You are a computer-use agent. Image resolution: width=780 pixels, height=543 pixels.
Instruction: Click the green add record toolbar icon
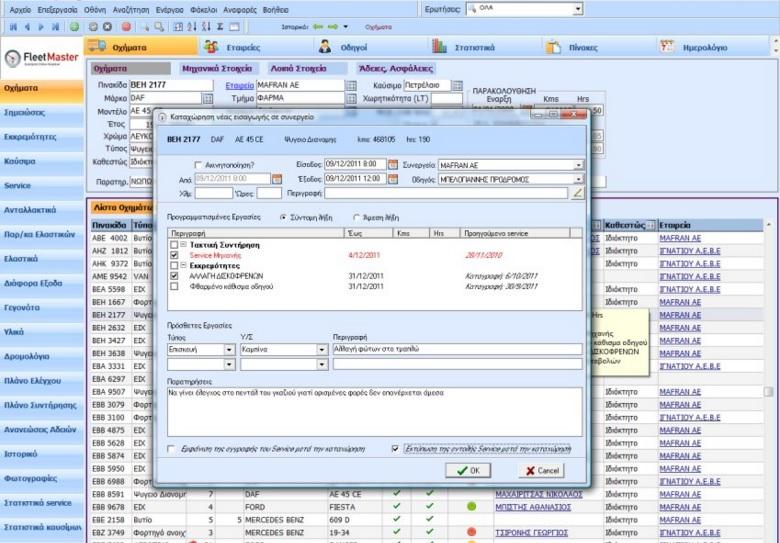pyautogui.click(x=74, y=27)
